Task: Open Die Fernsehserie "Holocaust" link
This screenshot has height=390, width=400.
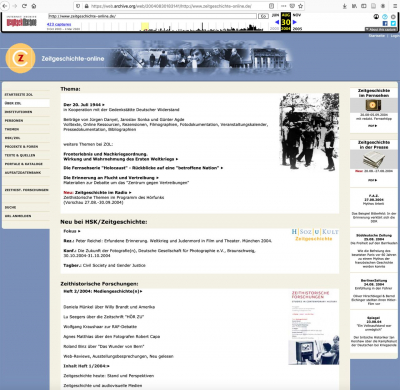Action: coord(143,168)
